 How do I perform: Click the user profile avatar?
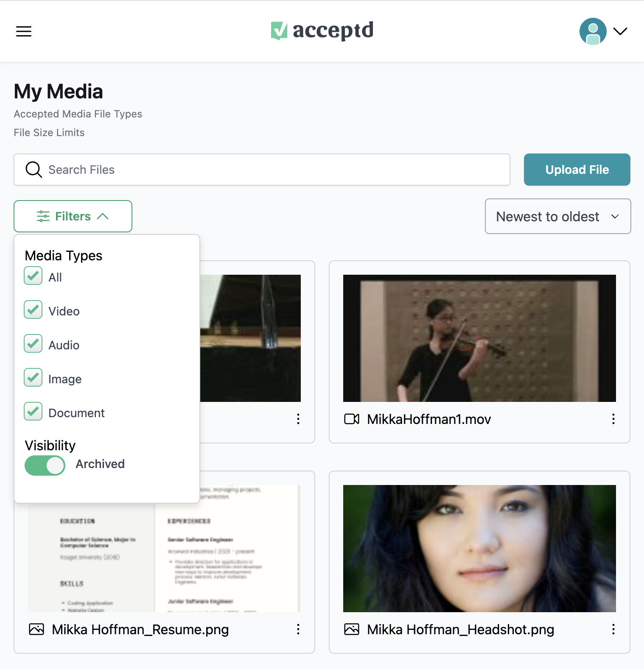(x=593, y=31)
